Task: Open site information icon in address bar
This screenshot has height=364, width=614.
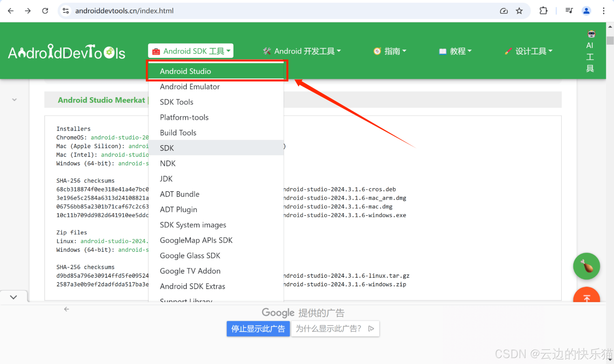Action: pyautogui.click(x=66, y=11)
